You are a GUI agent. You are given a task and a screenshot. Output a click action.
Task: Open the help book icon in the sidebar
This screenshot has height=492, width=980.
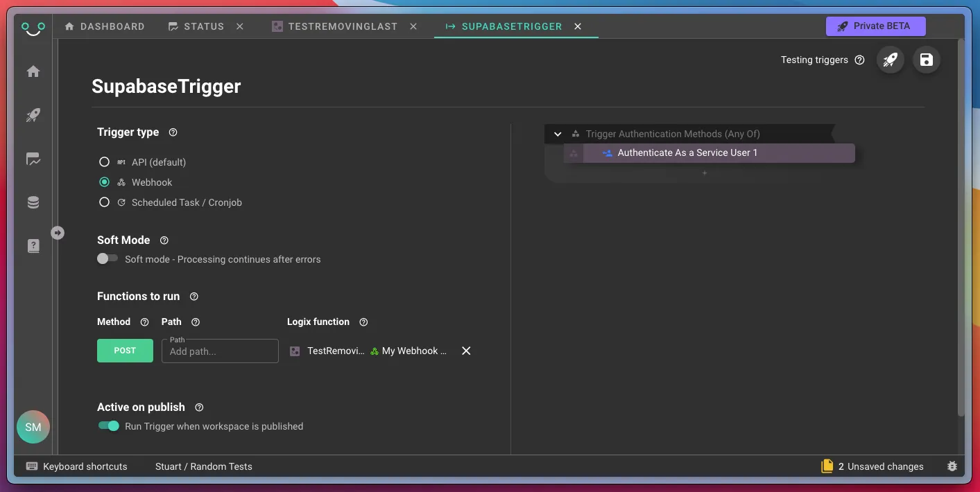point(33,246)
